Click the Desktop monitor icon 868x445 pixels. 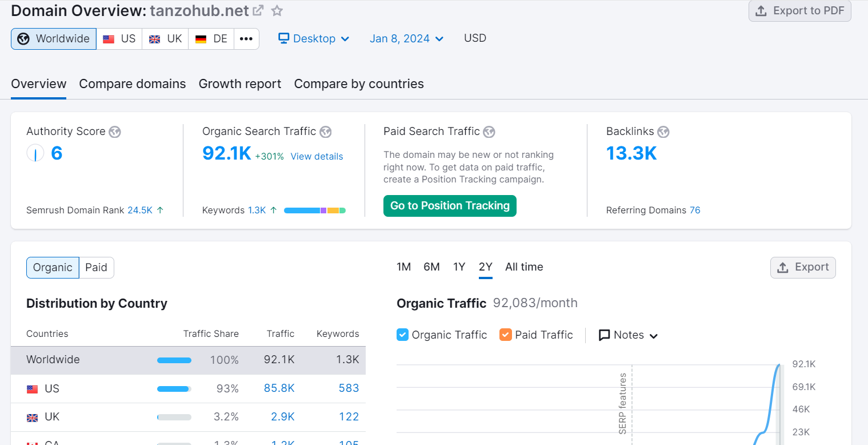coord(284,38)
